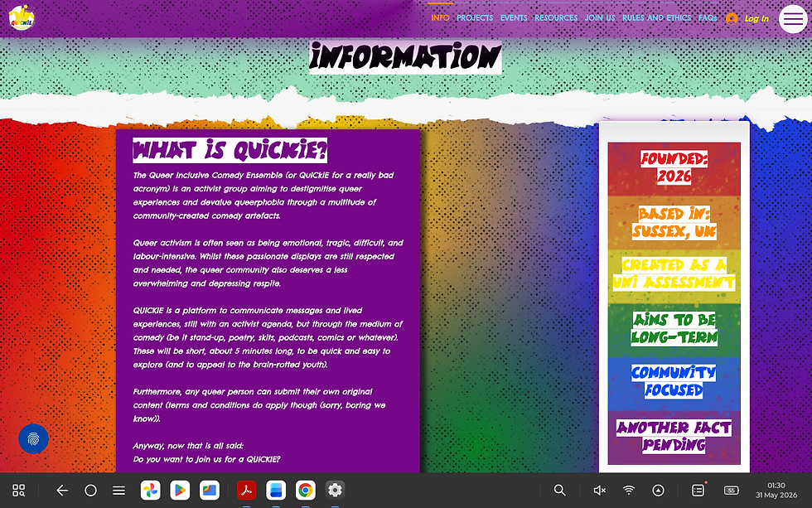Viewport: 812px width, 508px height.
Task: Click the user avatar icon beside Log In
Action: (x=731, y=18)
